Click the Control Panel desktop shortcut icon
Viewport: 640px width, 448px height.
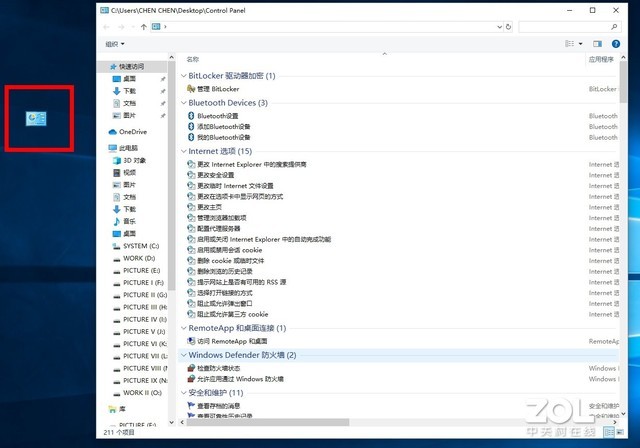(38, 119)
